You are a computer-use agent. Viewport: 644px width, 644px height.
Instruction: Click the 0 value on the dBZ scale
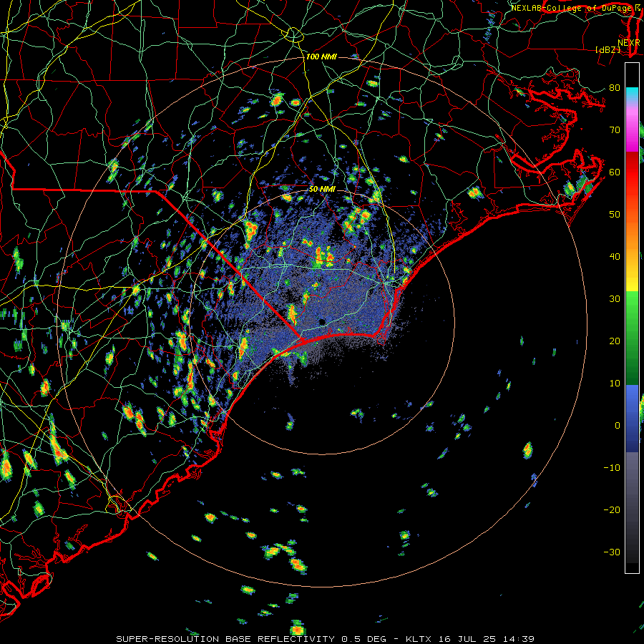click(618, 426)
